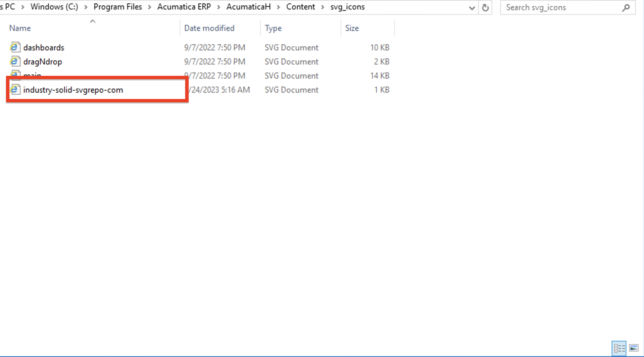Open the svg_icons breadcrumb item

pyautogui.click(x=347, y=6)
